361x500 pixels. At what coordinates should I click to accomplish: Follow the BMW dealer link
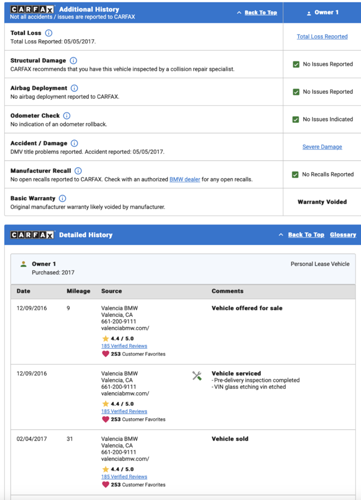tap(185, 179)
